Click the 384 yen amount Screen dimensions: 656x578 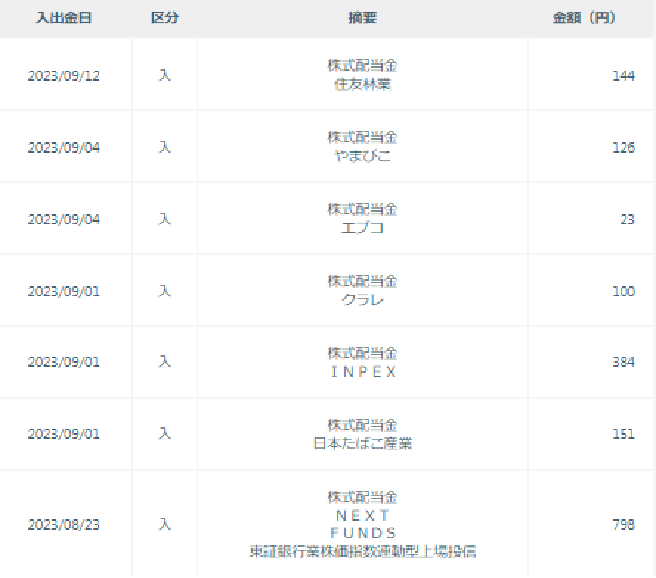(623, 363)
